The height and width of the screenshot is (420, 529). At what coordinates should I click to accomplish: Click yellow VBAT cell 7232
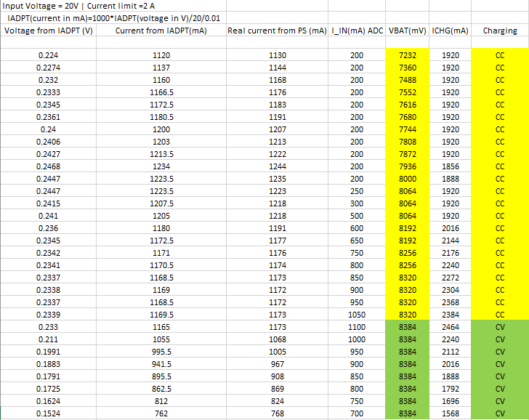point(408,55)
